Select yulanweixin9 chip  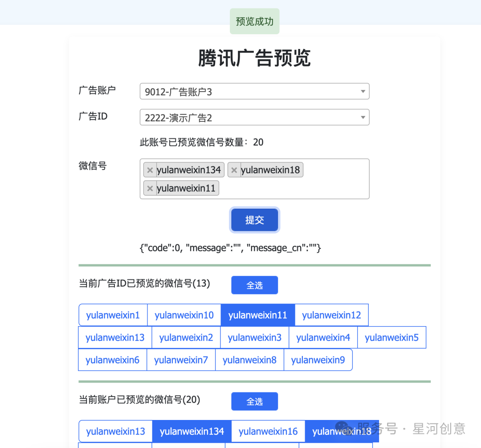pyautogui.click(x=318, y=360)
